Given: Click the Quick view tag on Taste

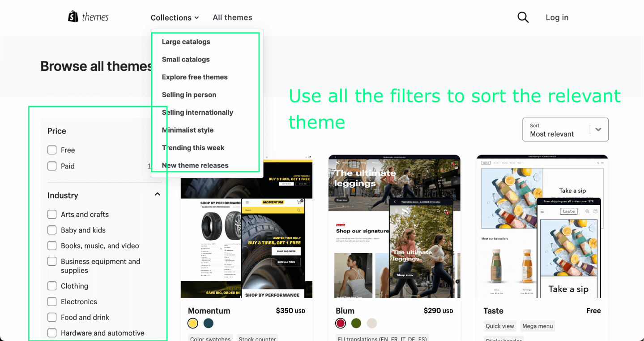Looking at the screenshot, I should click(499, 326).
